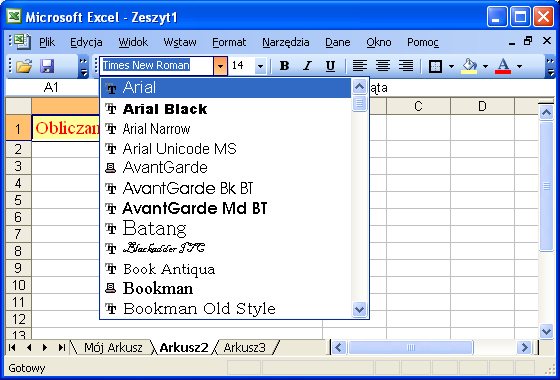The image size is (560, 380).
Task: Select the Arial font in list
Action: tap(226, 88)
